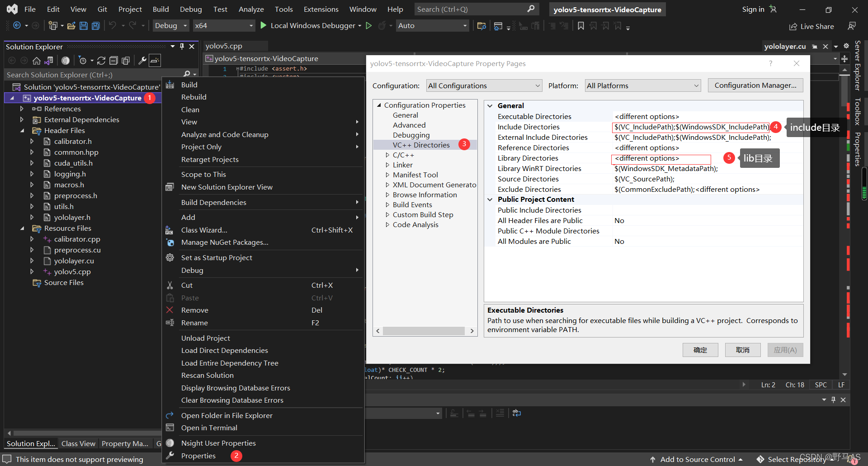Click the 确定 button in Property Pages
The image size is (868, 466).
tap(700, 350)
